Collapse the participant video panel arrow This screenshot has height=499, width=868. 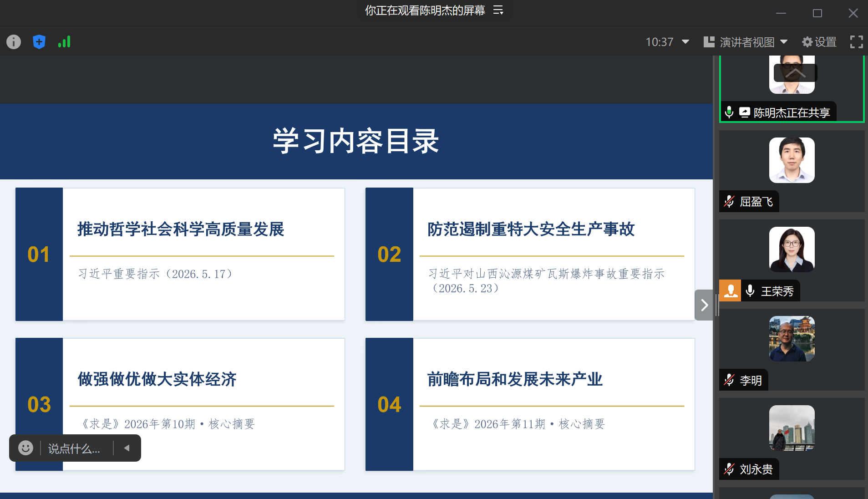tap(704, 305)
